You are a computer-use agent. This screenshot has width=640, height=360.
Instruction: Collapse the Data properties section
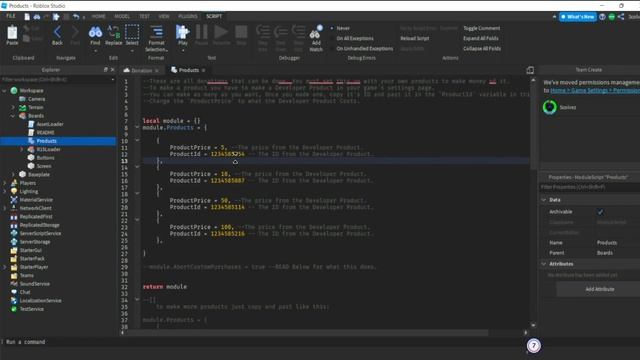pos(544,200)
